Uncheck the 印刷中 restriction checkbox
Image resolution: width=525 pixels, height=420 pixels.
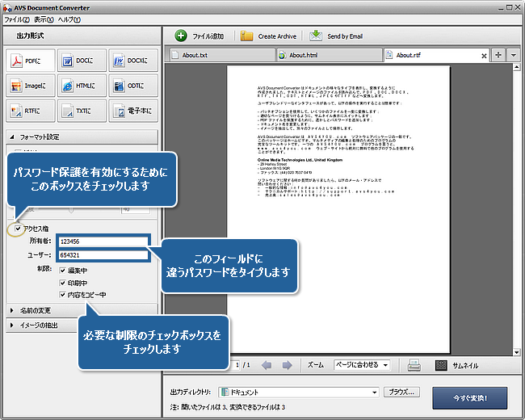(62, 283)
